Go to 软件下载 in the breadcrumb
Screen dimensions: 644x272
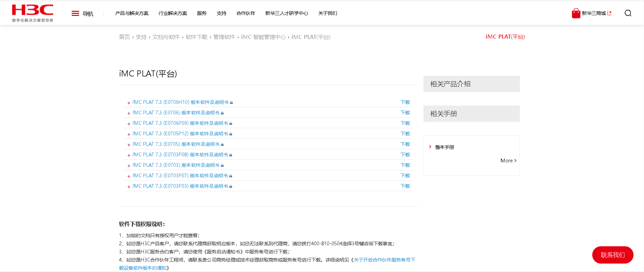196,37
